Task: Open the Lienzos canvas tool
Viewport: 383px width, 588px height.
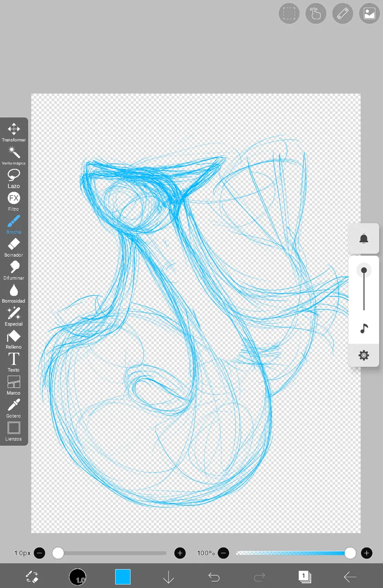Action: pyautogui.click(x=14, y=431)
